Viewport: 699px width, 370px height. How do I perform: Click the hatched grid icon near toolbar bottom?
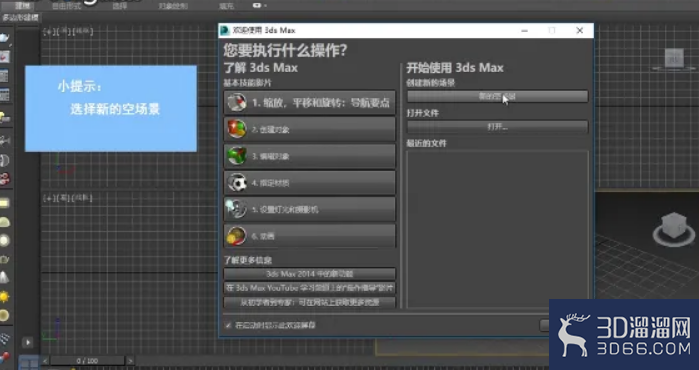(x=4, y=339)
